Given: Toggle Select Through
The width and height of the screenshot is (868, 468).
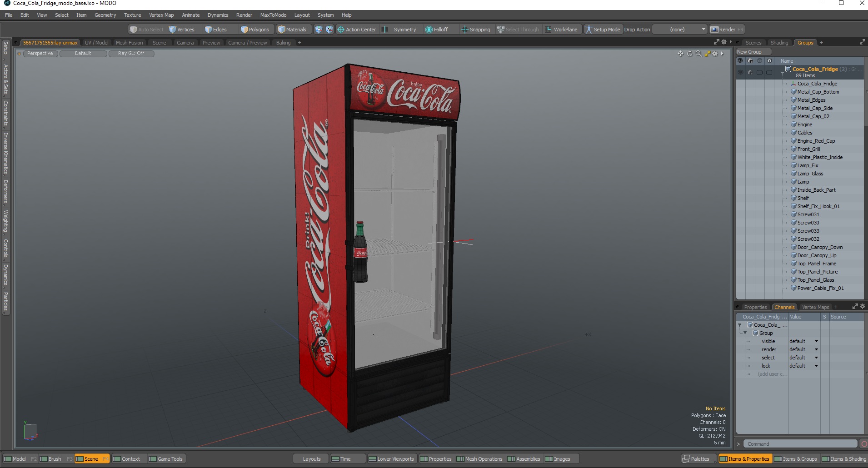Looking at the screenshot, I should coord(518,30).
